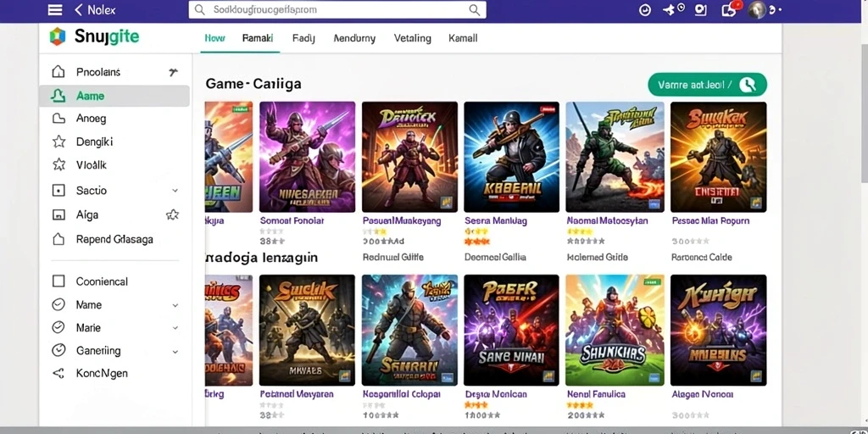The image size is (868, 434).
Task: Click the Ganeriing clock icon
Action: [58, 350]
